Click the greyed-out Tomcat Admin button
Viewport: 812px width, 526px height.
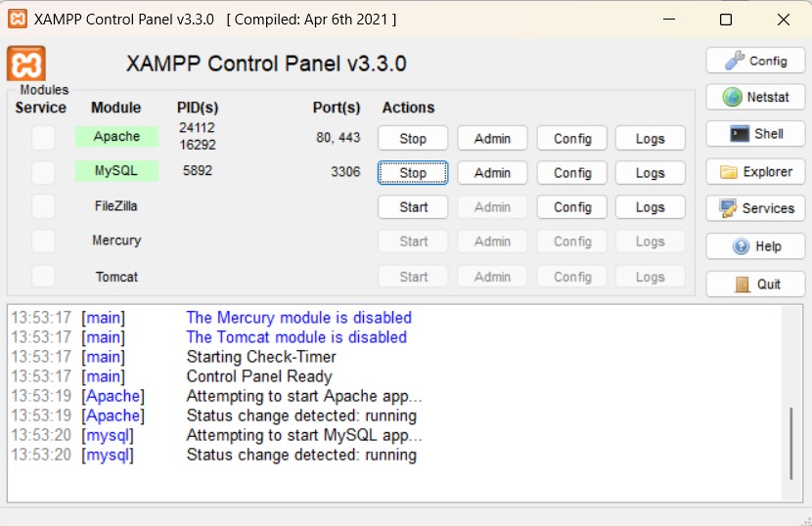(492, 277)
